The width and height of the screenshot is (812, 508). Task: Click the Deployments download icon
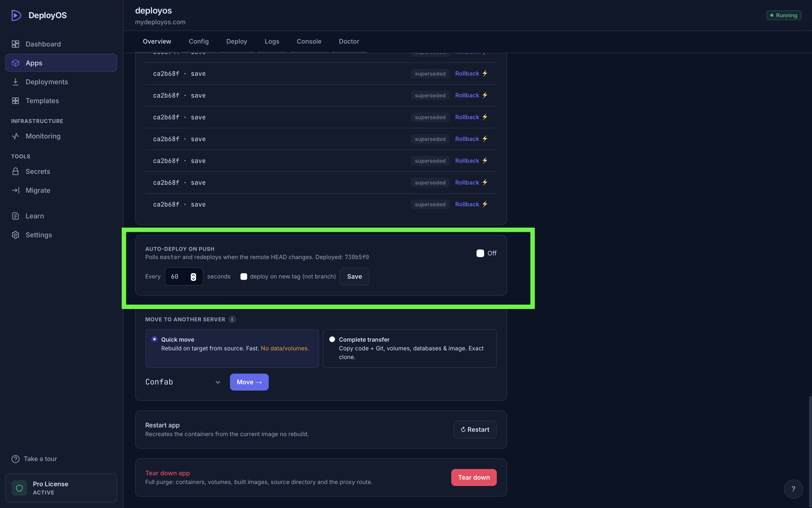point(15,82)
